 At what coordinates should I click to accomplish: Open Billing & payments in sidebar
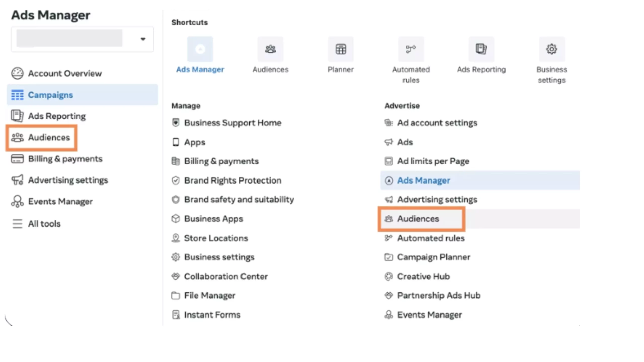[65, 159]
